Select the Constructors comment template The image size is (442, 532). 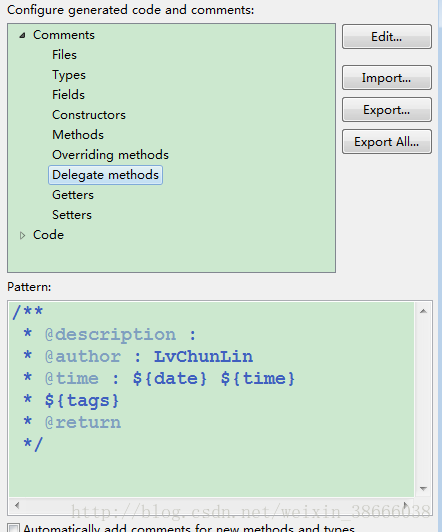89,115
